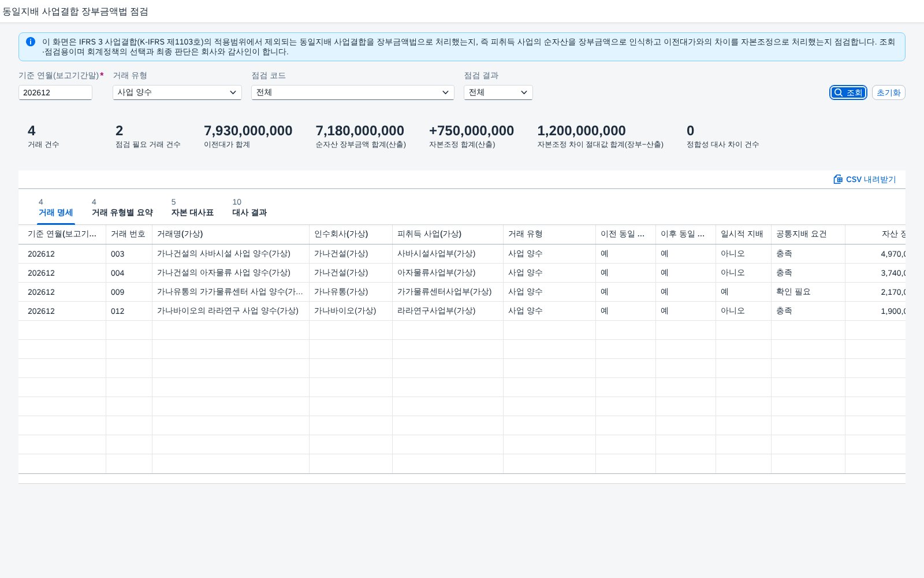Click the 피취득 사업(가상) column header

click(x=448, y=234)
